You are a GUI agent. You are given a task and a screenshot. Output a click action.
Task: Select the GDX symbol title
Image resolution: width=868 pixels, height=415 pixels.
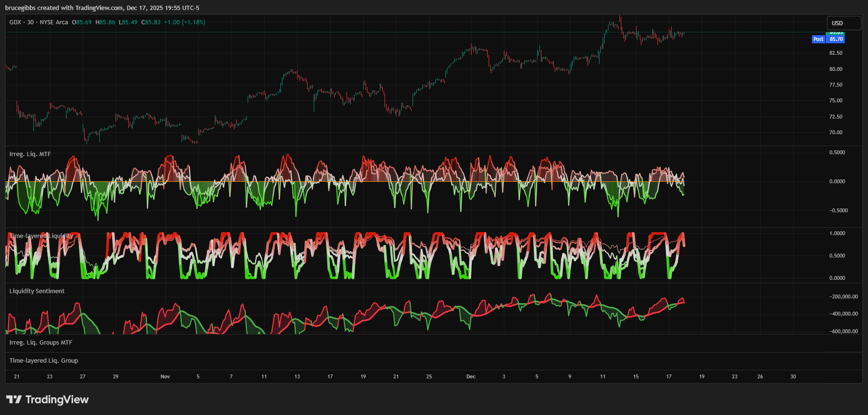[x=15, y=22]
